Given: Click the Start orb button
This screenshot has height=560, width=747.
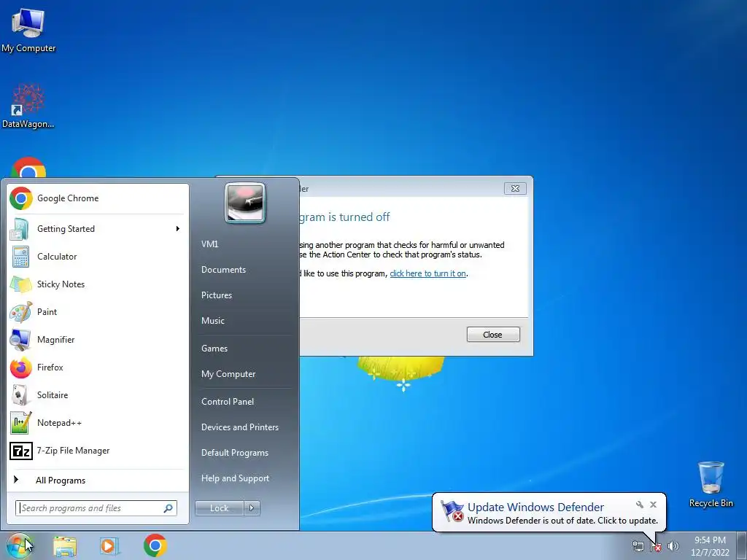Looking at the screenshot, I should (x=20, y=545).
